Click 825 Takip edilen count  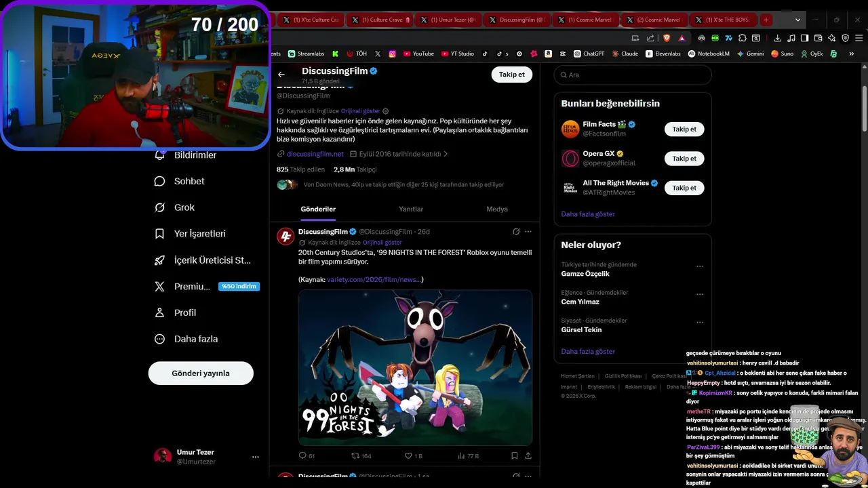pyautogui.click(x=300, y=169)
